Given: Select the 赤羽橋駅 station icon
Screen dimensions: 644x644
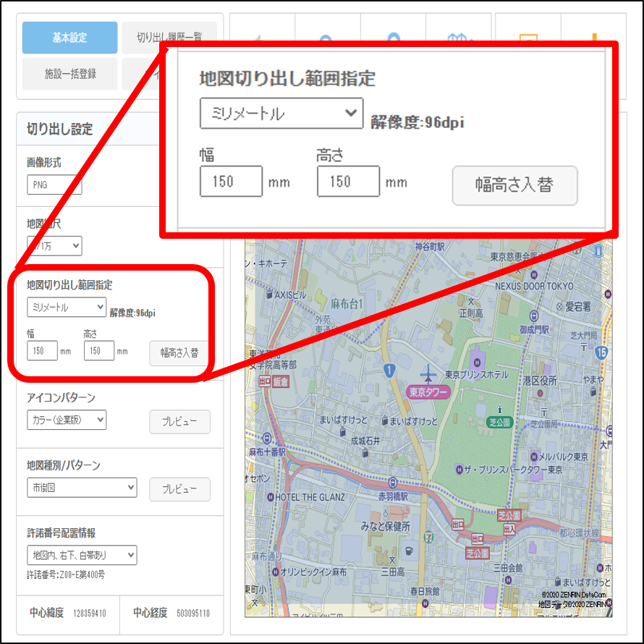Looking at the screenshot, I should coord(391,482).
